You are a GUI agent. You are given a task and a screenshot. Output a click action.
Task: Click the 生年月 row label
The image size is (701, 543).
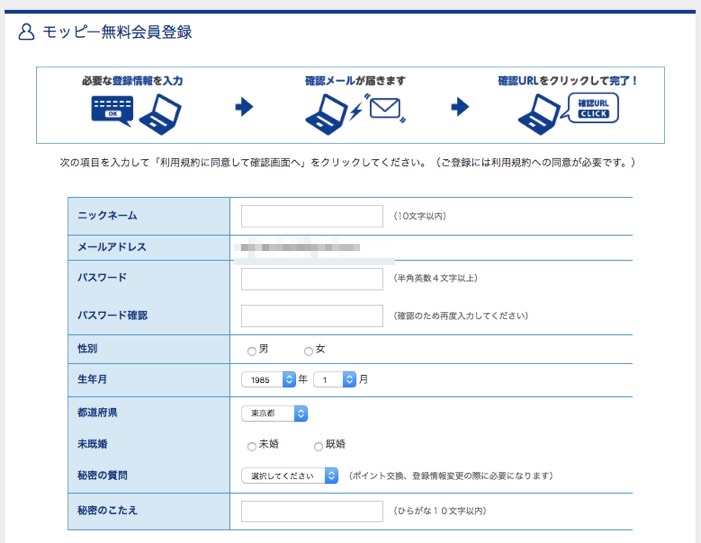click(x=92, y=379)
